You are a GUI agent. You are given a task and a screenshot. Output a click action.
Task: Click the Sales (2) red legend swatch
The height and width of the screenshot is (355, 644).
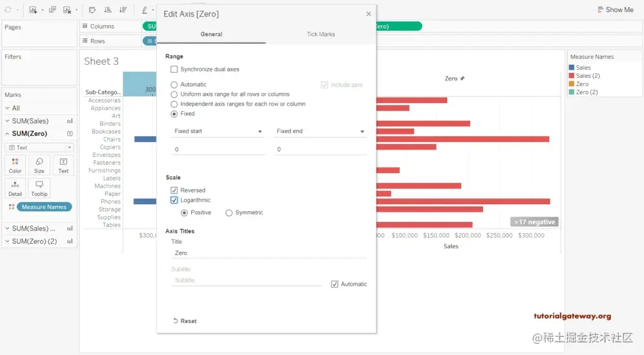point(571,75)
